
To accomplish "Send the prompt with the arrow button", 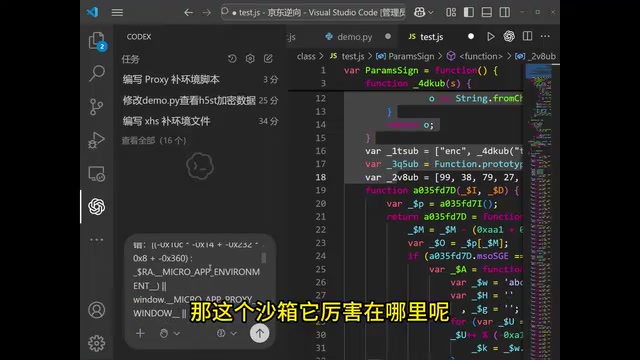I will click(x=260, y=333).
